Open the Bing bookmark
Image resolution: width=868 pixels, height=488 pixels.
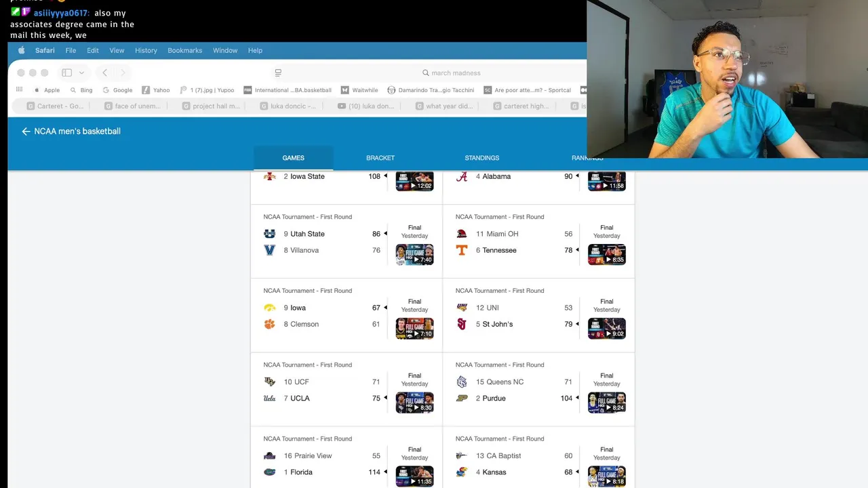(81, 89)
